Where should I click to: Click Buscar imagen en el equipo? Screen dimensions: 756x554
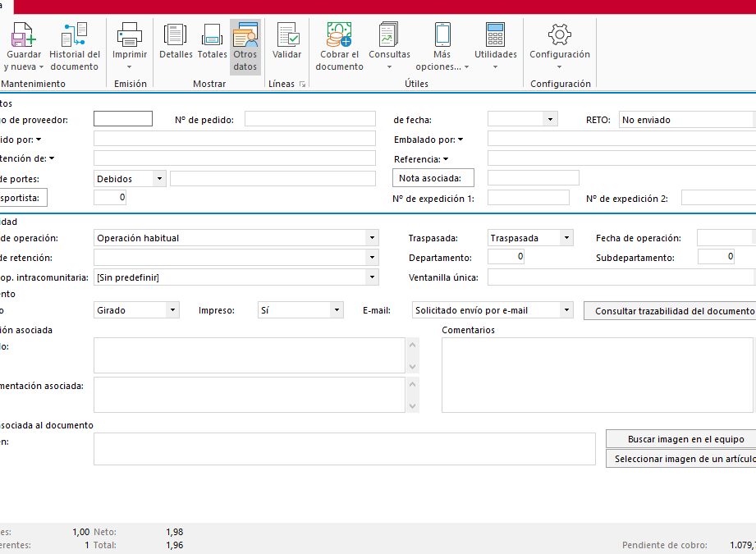tap(685, 439)
